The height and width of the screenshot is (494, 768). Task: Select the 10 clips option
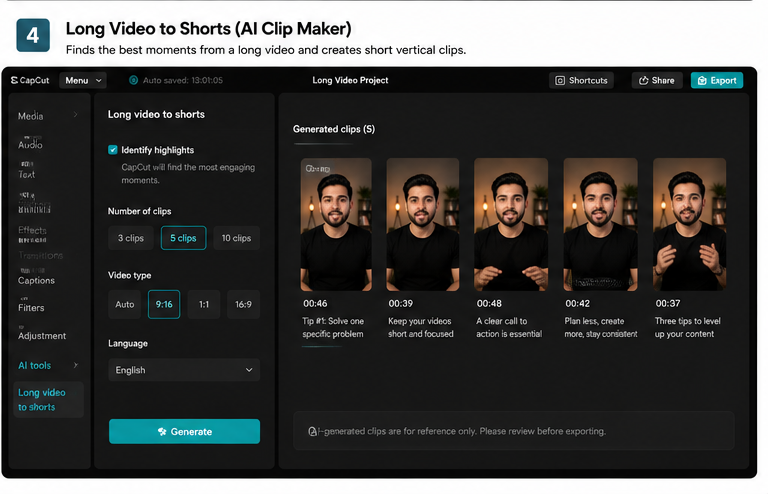point(237,238)
